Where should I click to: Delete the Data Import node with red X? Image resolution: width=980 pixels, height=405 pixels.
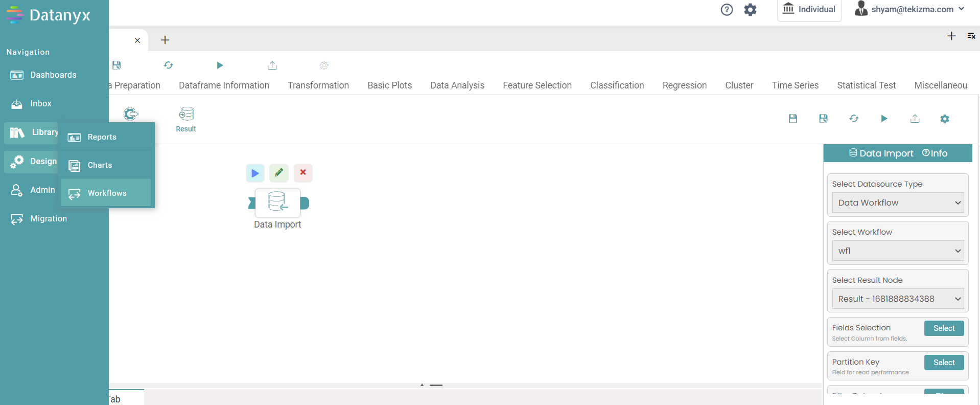(303, 173)
